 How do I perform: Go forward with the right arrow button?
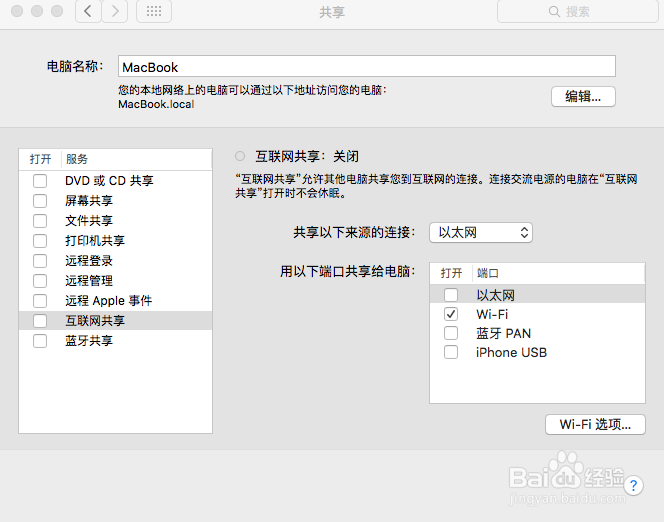(115, 11)
